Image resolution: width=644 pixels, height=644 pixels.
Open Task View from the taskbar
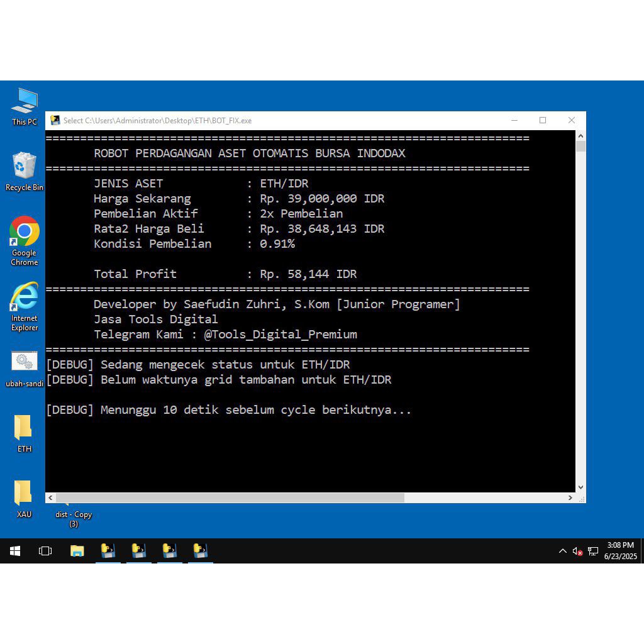[x=45, y=551]
